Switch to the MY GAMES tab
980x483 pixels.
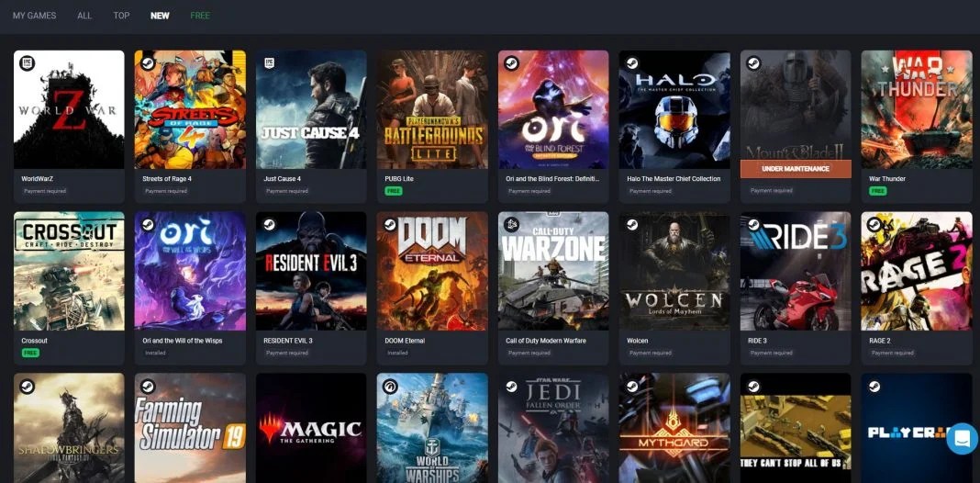pos(34,16)
